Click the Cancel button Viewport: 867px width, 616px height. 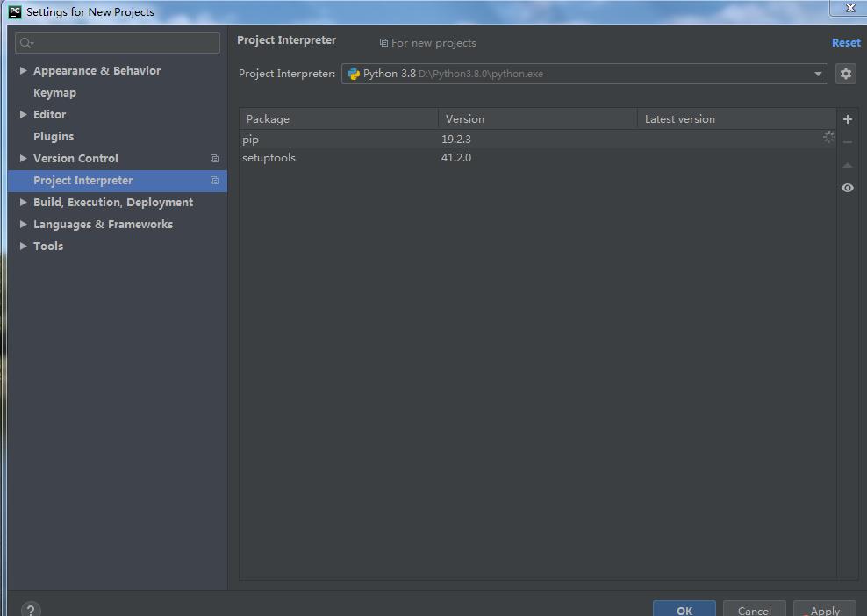pos(754,609)
